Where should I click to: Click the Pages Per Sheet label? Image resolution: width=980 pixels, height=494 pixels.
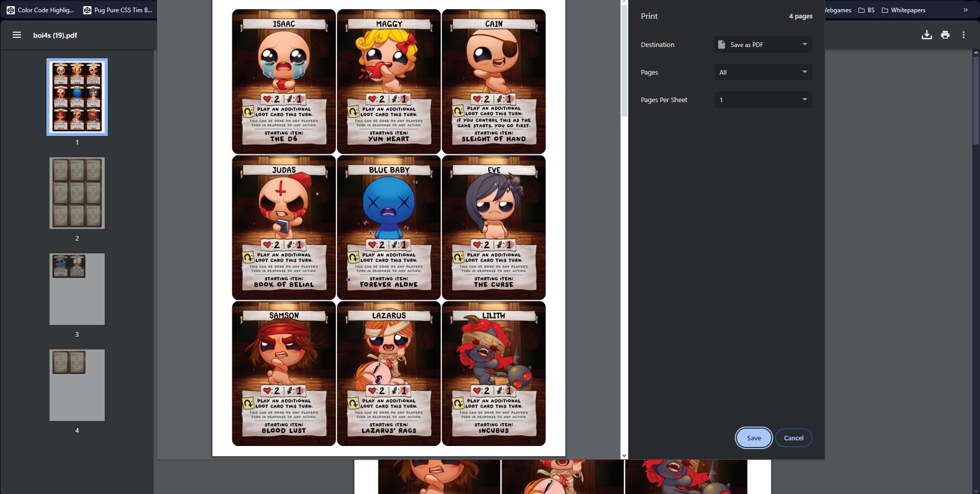pyautogui.click(x=664, y=100)
